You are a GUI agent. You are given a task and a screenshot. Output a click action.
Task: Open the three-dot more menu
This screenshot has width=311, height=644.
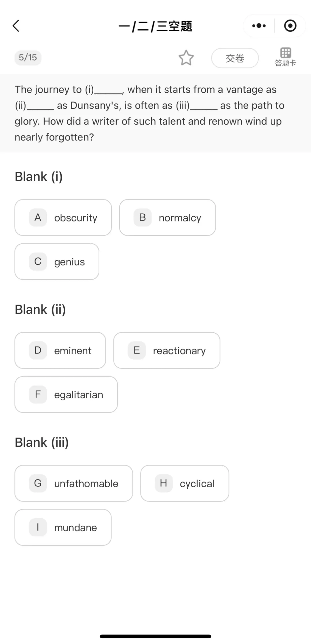click(259, 26)
